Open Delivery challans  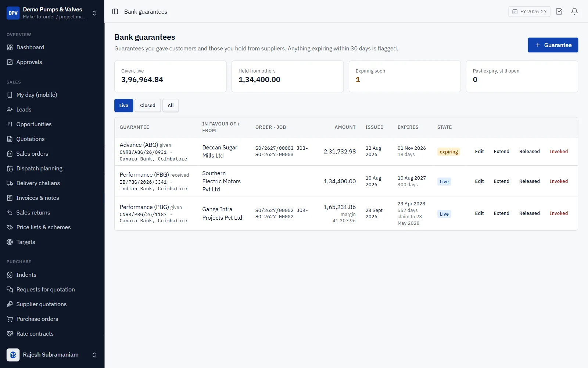tap(52, 183)
